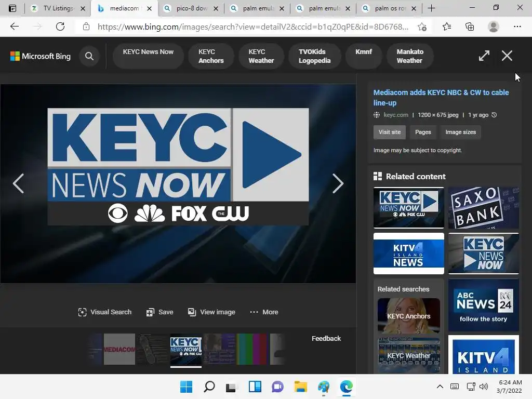Close the Bing image detail view
Screen dimensions: 532x399
507,56
